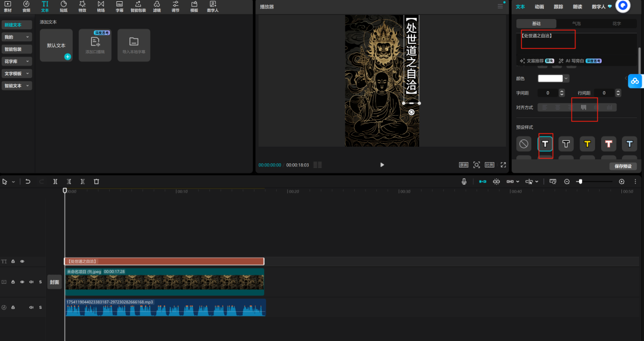Screen dimensions: 644x341
Task: Click the 新建文本 sidebar button
Action: pyautogui.click(x=17, y=24)
